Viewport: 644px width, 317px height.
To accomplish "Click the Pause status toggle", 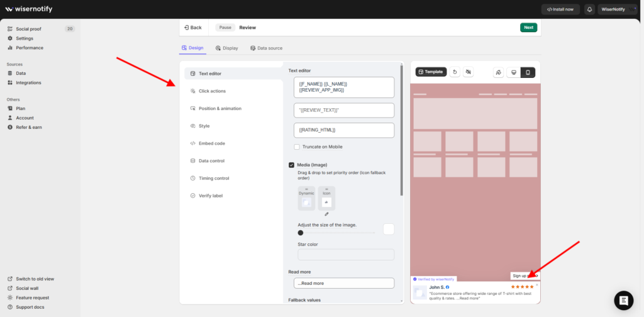I will [x=225, y=28].
